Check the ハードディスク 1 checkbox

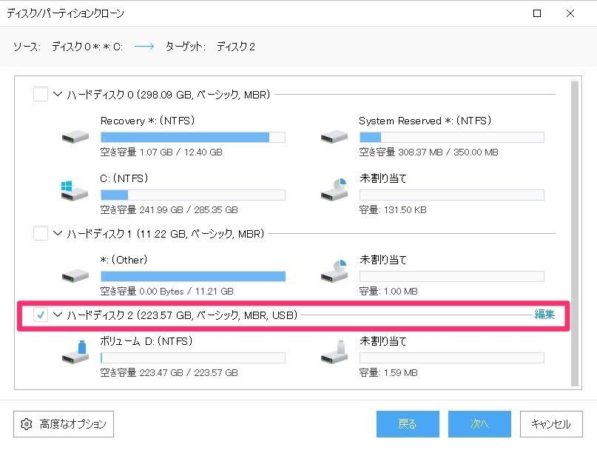click(x=40, y=233)
